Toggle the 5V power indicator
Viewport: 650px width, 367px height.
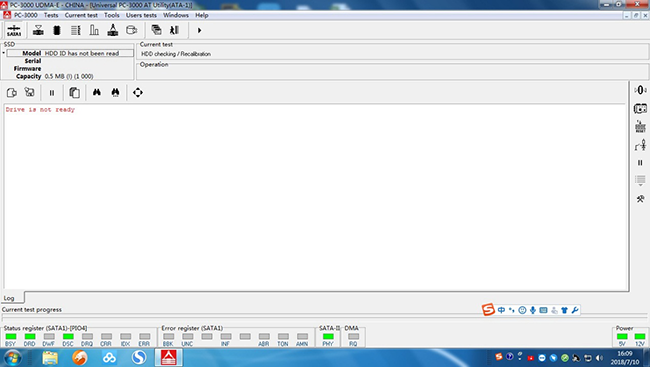point(622,336)
